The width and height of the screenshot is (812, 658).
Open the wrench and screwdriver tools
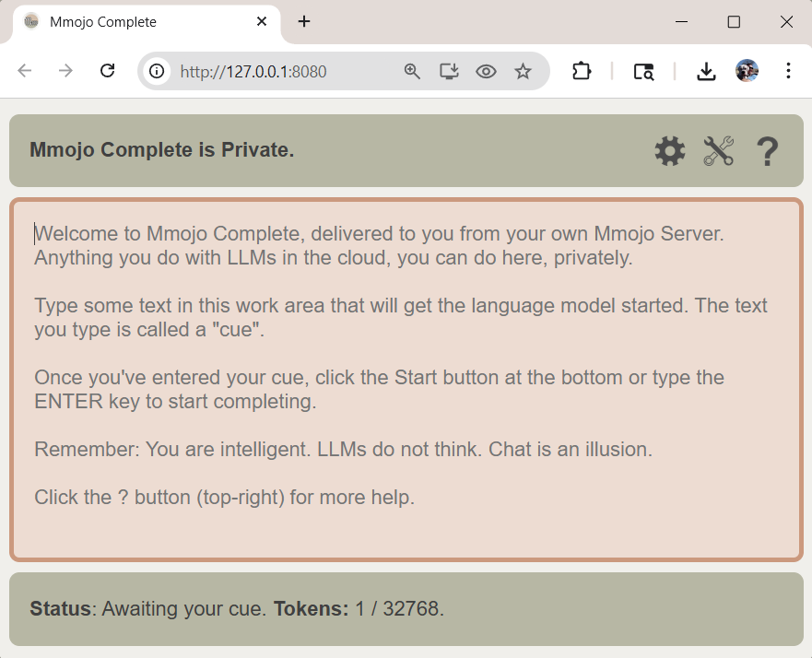[718, 151]
